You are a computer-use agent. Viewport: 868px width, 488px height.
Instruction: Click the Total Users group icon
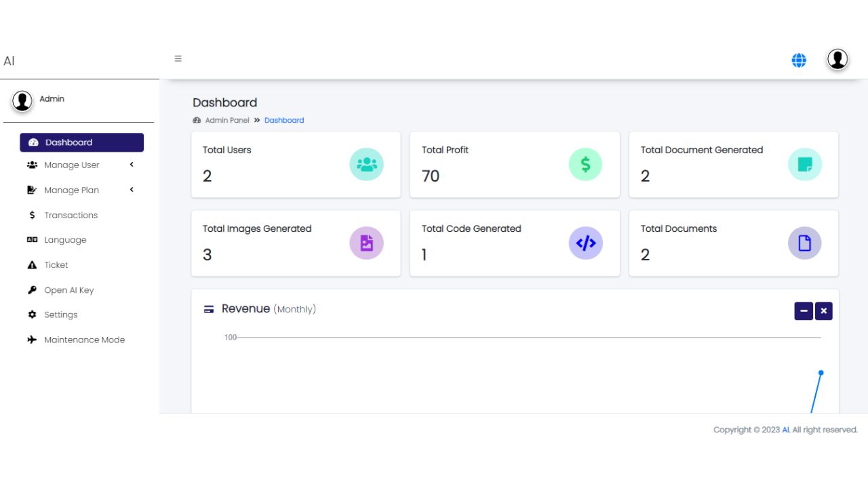[x=366, y=165]
